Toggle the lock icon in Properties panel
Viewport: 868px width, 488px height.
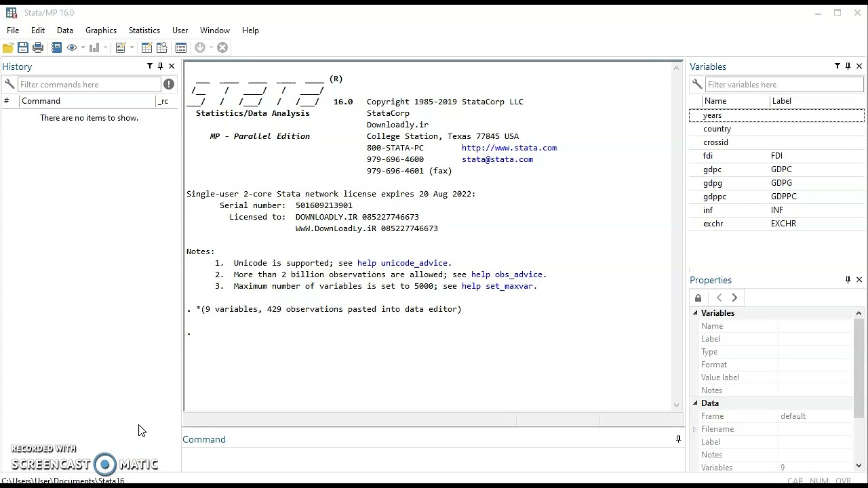[698, 298]
